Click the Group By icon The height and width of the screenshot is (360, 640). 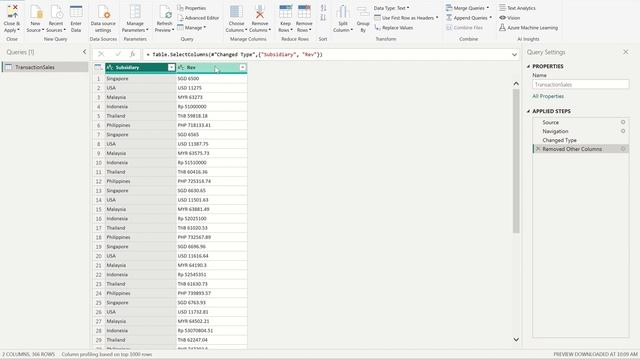tap(363, 12)
